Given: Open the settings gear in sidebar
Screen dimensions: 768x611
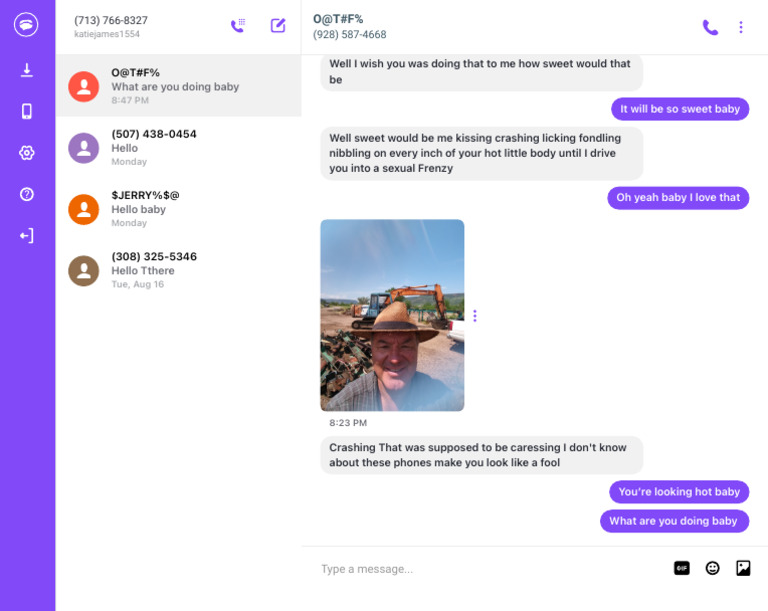Looking at the screenshot, I should point(27,153).
